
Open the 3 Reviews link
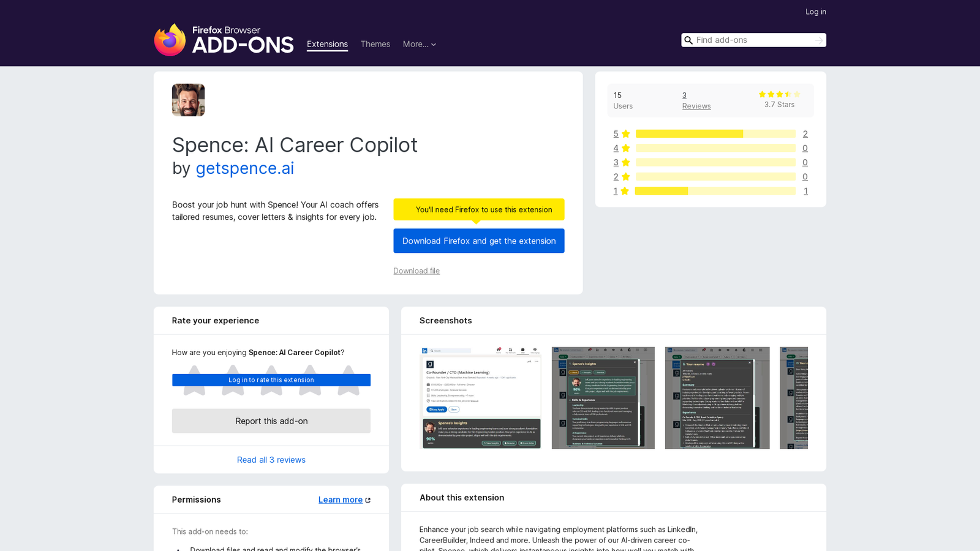[696, 100]
